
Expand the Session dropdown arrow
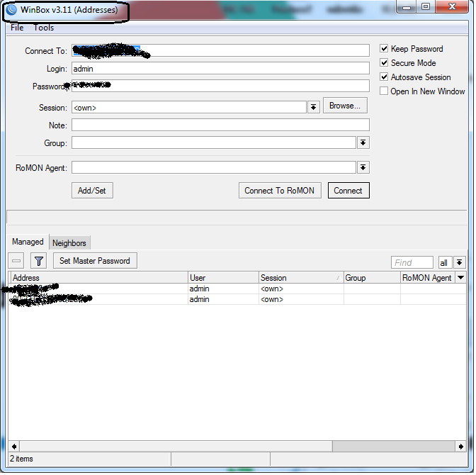pyautogui.click(x=314, y=107)
